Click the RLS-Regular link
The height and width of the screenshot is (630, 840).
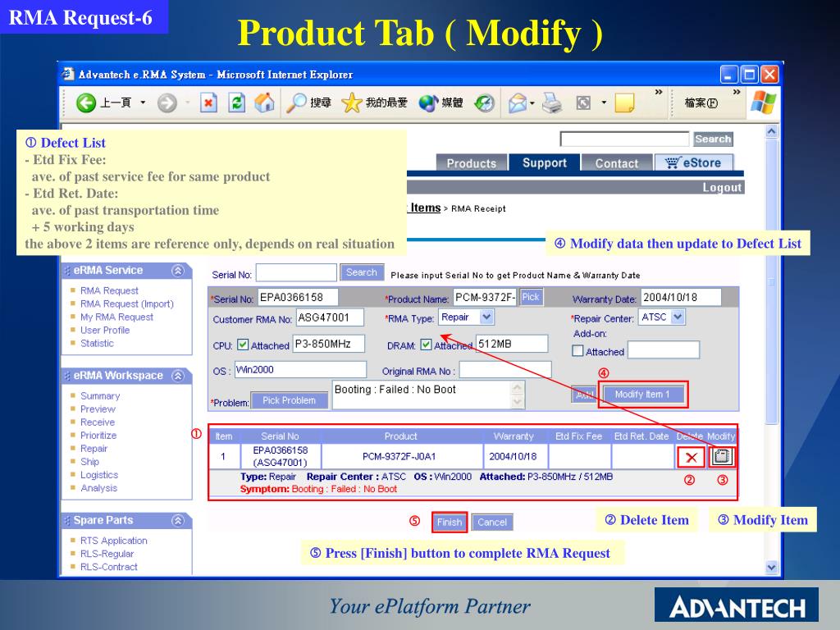[x=107, y=554]
